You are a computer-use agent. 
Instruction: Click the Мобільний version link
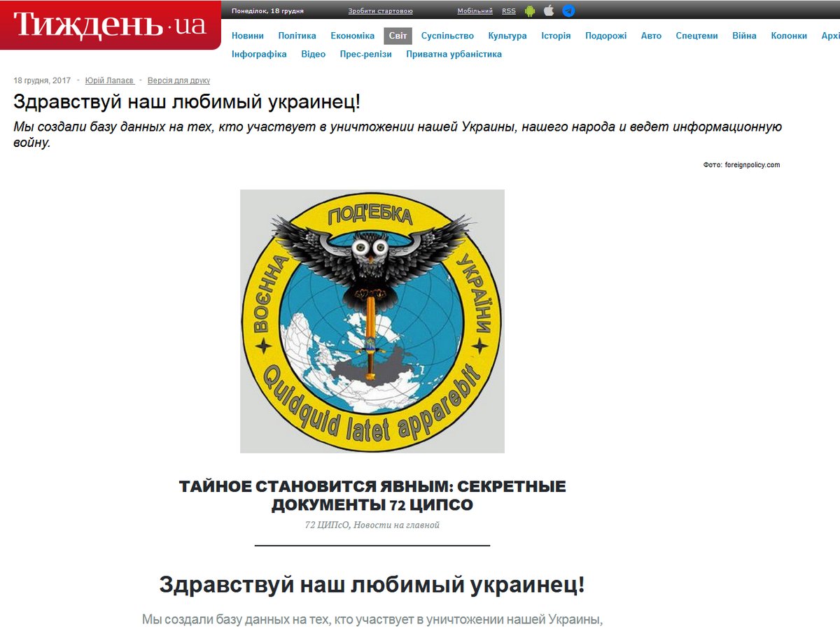pos(475,10)
